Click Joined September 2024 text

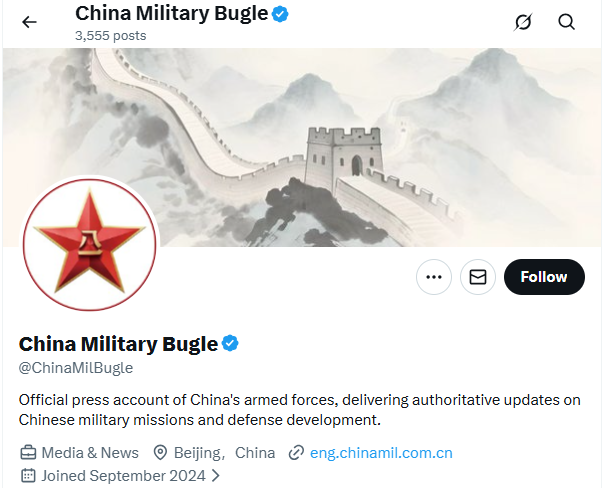click(123, 476)
